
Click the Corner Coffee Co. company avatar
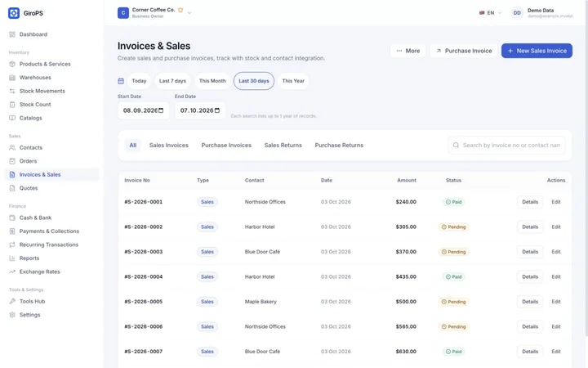[x=123, y=13]
